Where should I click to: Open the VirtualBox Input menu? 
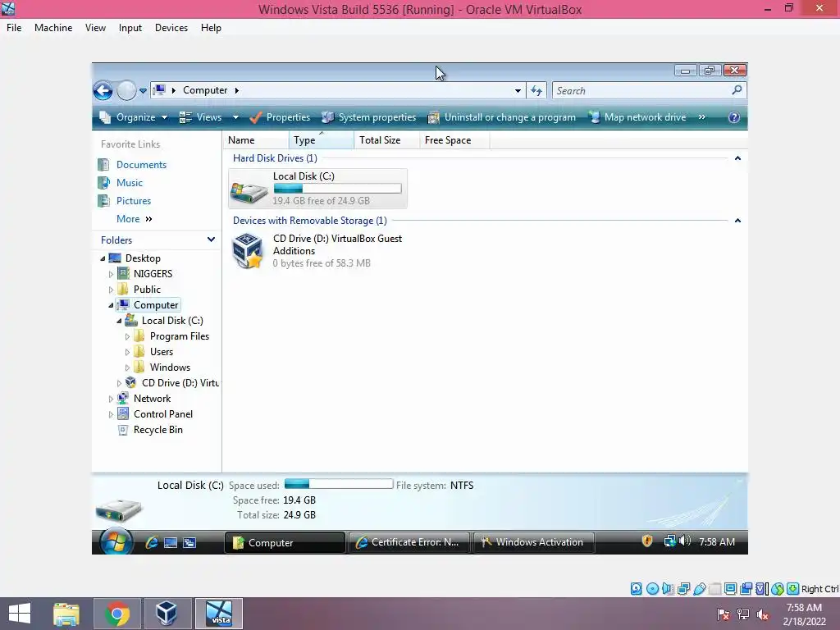pos(130,28)
